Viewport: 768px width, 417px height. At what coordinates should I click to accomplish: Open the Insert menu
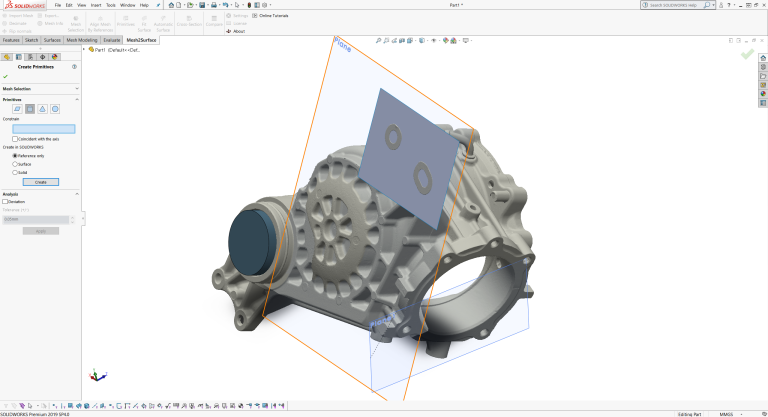95,5
